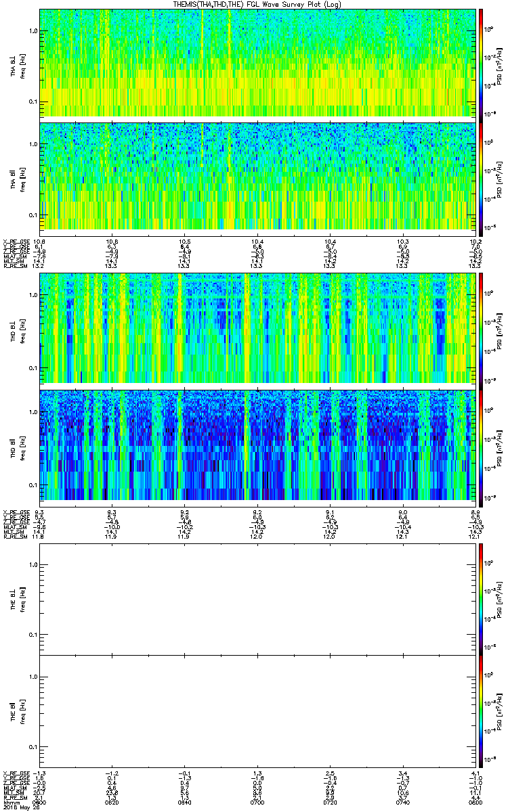Image resolution: width=508 pixels, height=812 pixels.
Task: Click the PSD [nT²/Hz] label beside THE B-parallel color bar
Action: pyautogui.click(x=500, y=711)
